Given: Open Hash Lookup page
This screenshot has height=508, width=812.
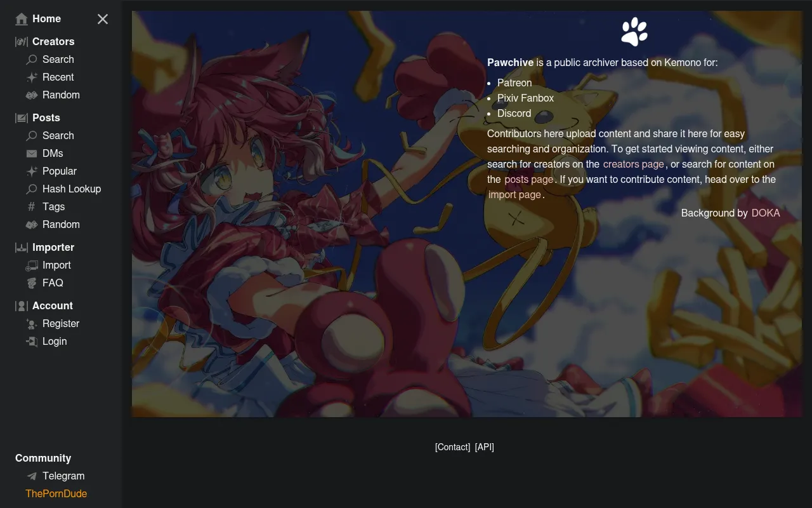Looking at the screenshot, I should (x=72, y=189).
